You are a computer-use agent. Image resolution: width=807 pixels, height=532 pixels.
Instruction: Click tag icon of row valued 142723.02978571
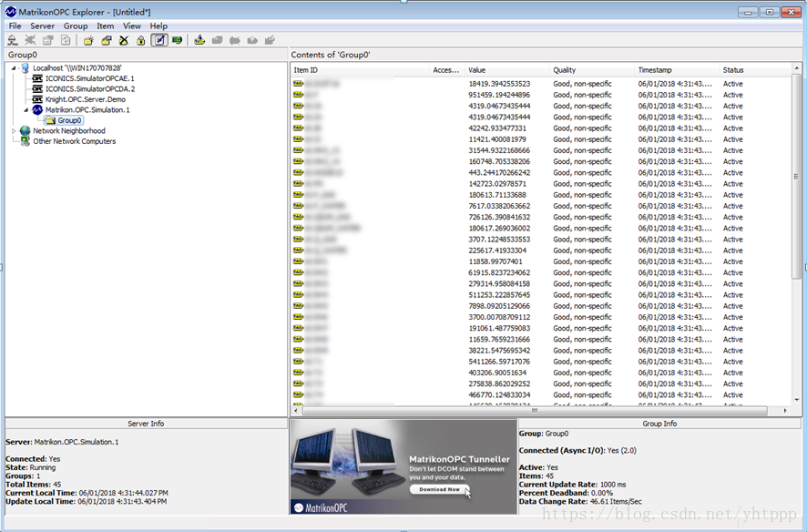coord(298,184)
